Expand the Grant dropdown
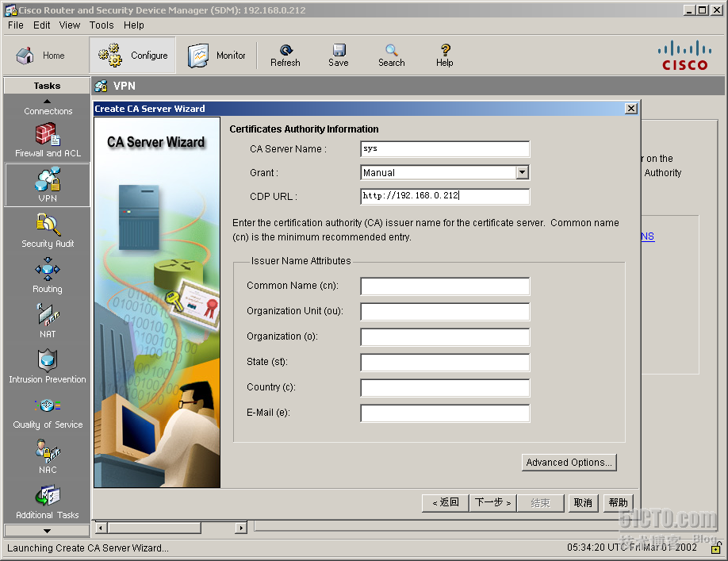 tap(523, 173)
